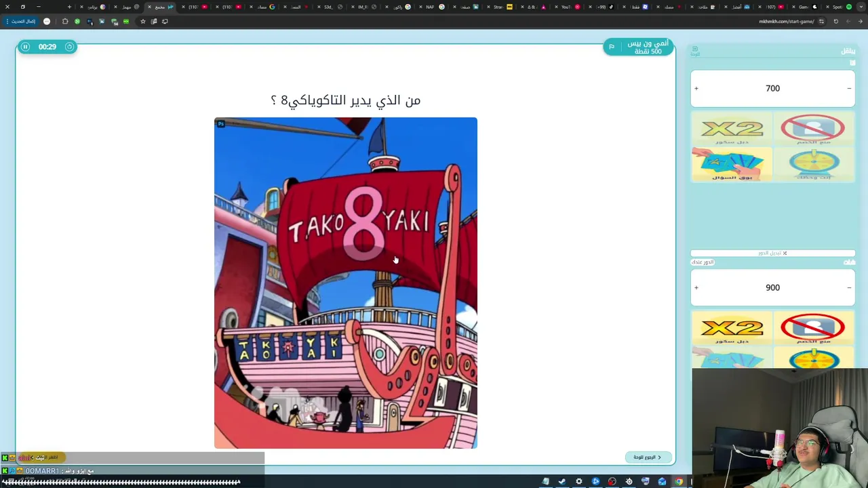Use the change-question cards power of 700 team
The image size is (868, 488).
(732, 164)
